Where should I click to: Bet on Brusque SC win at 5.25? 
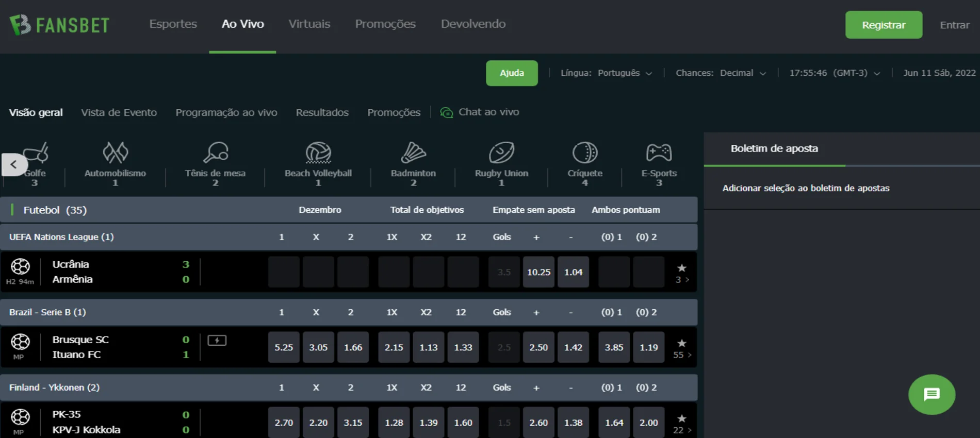coord(284,347)
